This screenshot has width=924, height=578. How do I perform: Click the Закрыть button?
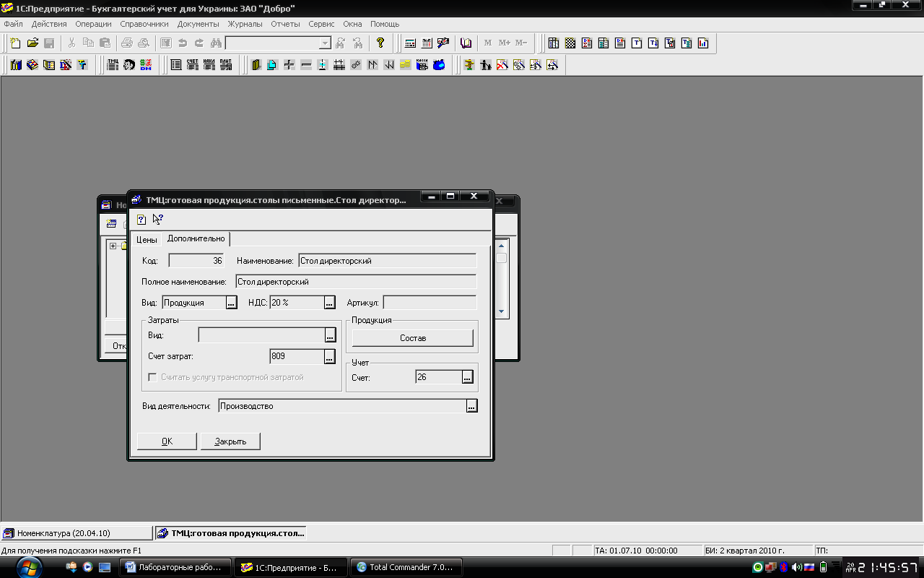tap(230, 441)
